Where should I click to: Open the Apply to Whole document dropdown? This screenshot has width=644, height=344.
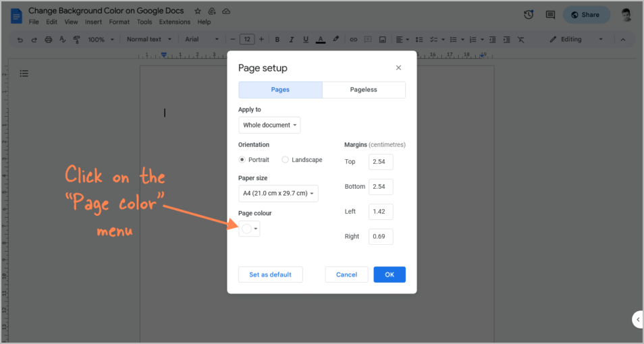tap(269, 125)
